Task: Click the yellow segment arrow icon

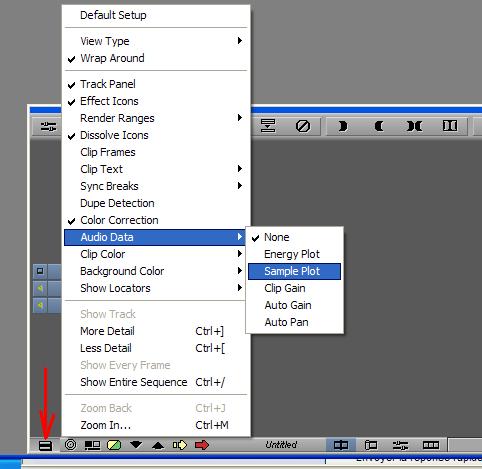Action: pyautogui.click(x=180, y=445)
